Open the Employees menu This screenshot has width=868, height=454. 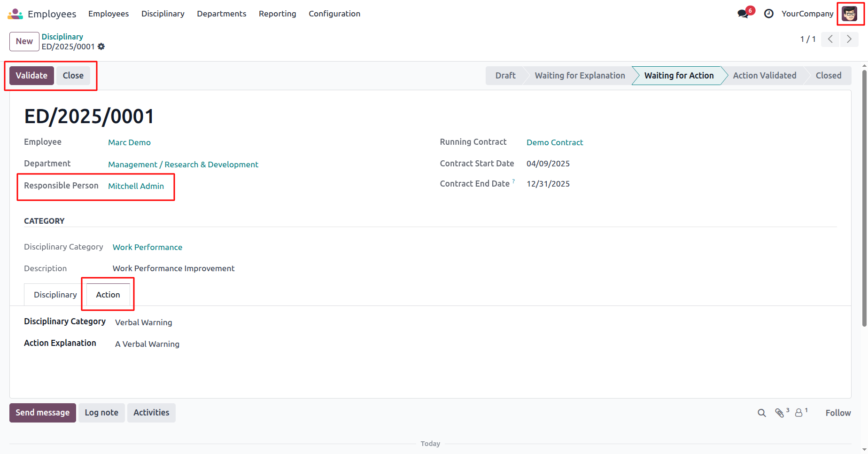(108, 14)
